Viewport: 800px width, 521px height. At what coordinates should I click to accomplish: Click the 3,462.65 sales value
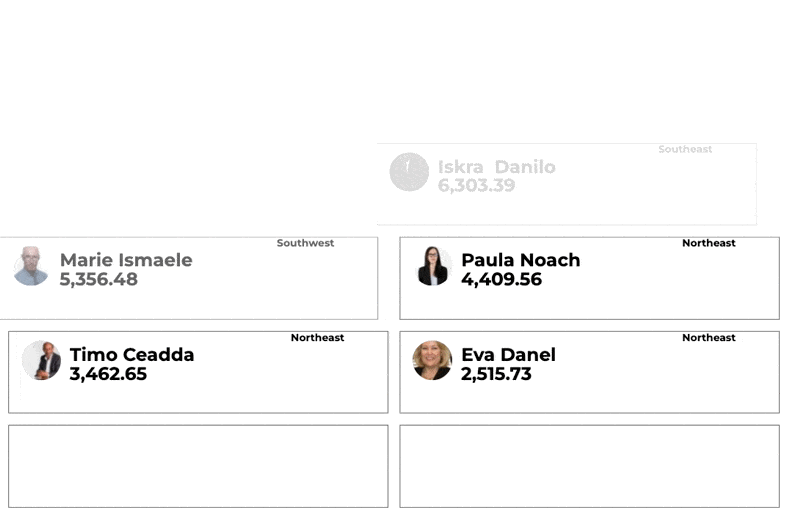108,374
